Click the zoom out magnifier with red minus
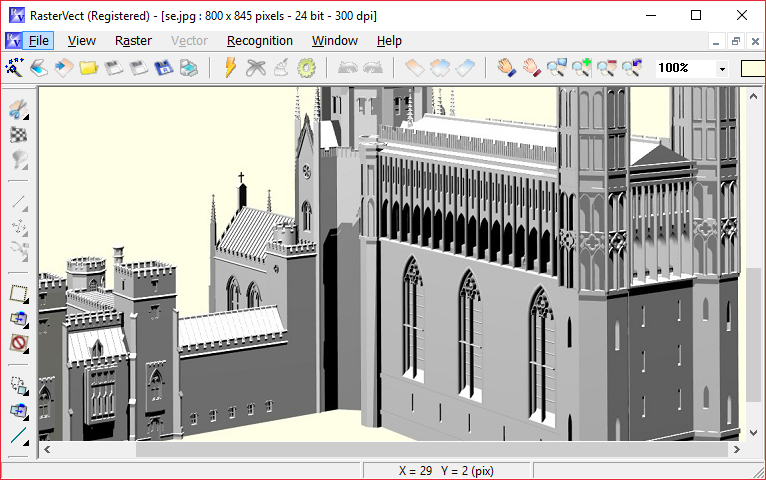Viewport: 766px width, 480px height. 607,68
